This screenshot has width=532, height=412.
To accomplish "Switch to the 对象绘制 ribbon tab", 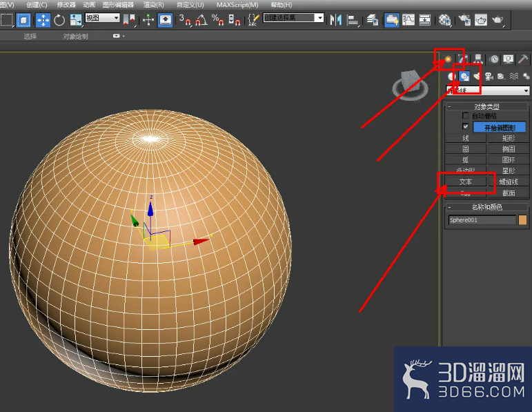I will pos(75,37).
